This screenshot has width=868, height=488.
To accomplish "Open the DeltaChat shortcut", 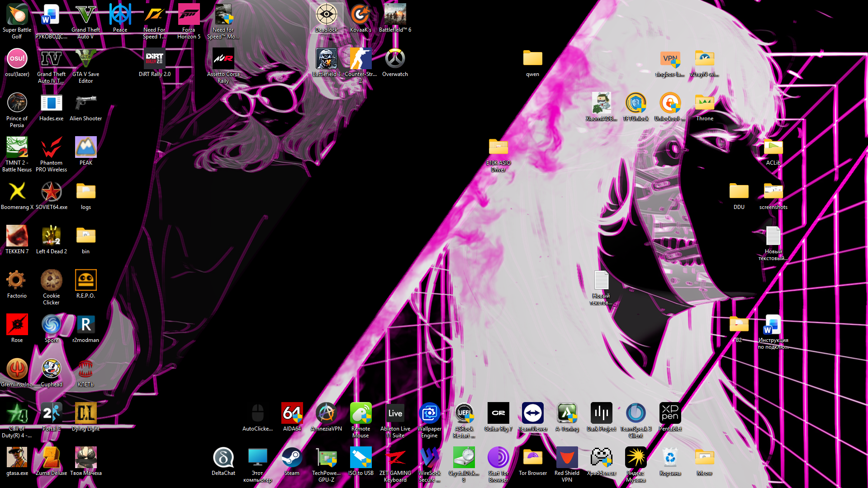I will click(223, 461).
